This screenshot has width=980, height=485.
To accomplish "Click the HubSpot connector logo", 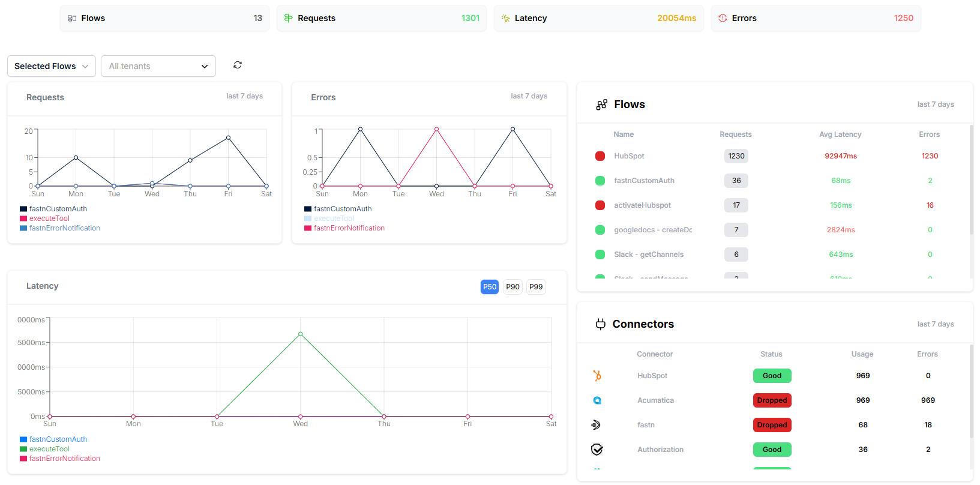I will coord(597,376).
